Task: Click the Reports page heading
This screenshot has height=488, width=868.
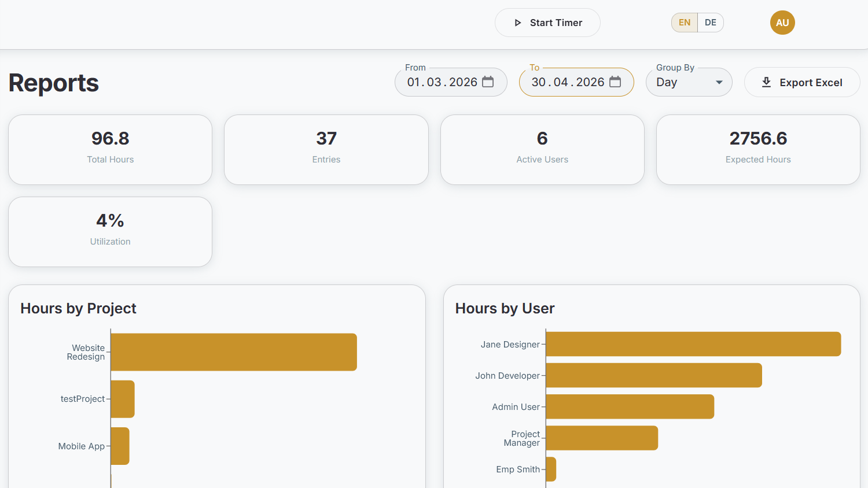Action: click(x=54, y=83)
